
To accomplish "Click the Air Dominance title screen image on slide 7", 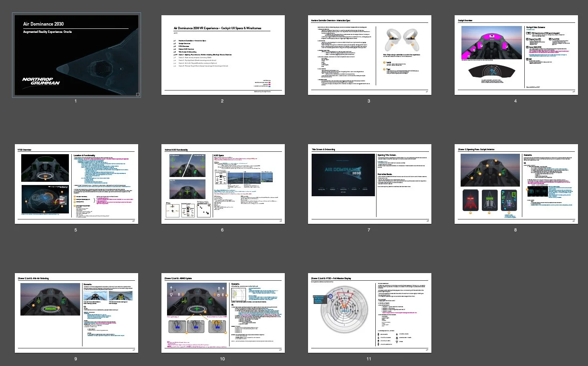I will point(343,175).
